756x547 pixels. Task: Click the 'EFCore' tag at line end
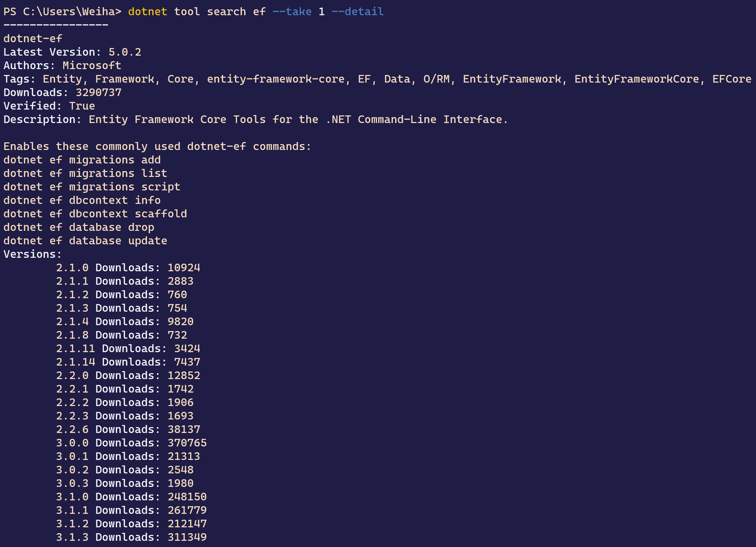point(732,79)
